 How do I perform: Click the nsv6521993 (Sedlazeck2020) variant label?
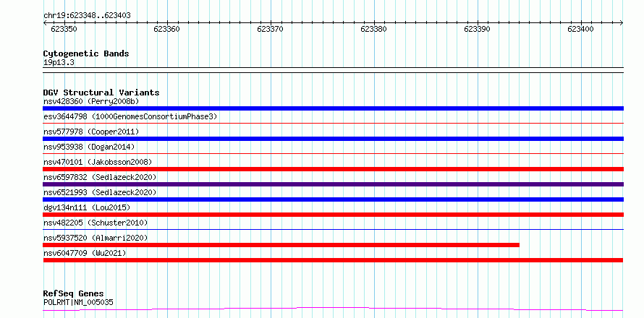point(100,192)
